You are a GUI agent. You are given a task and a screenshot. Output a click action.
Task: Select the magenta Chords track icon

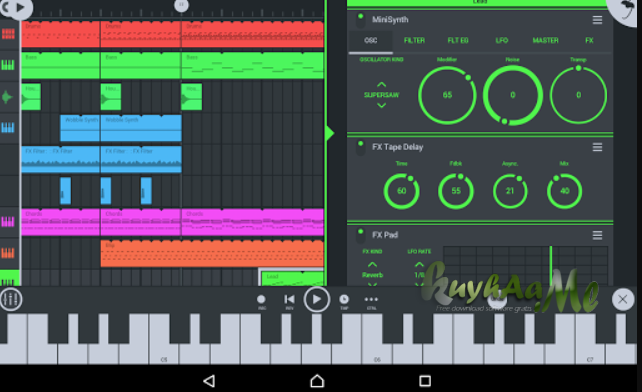pos(8,222)
